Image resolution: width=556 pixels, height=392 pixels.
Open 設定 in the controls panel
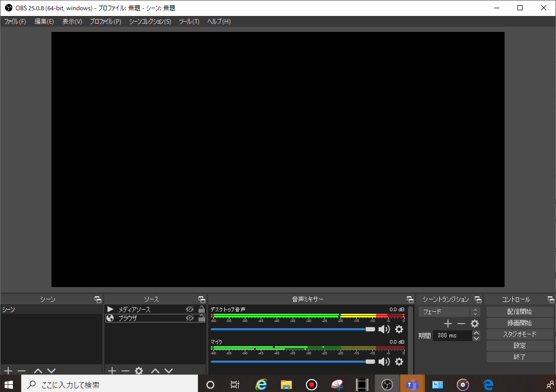click(x=519, y=346)
